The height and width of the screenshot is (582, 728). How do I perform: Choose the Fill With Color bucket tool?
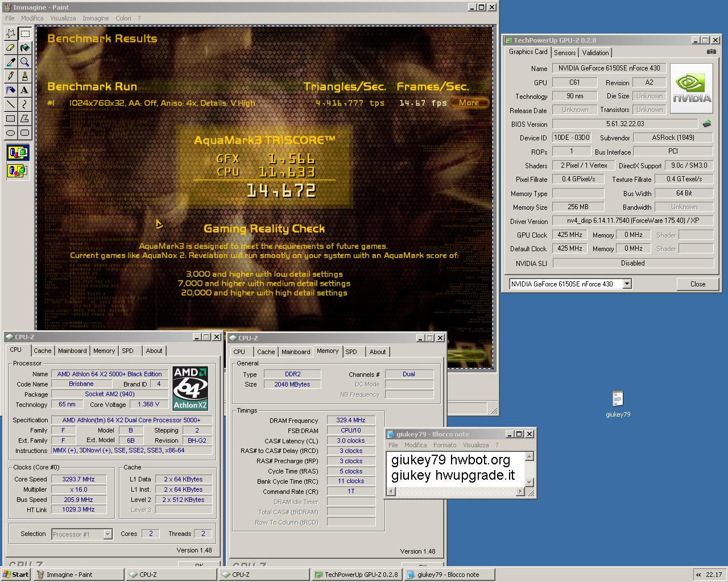tap(25, 48)
